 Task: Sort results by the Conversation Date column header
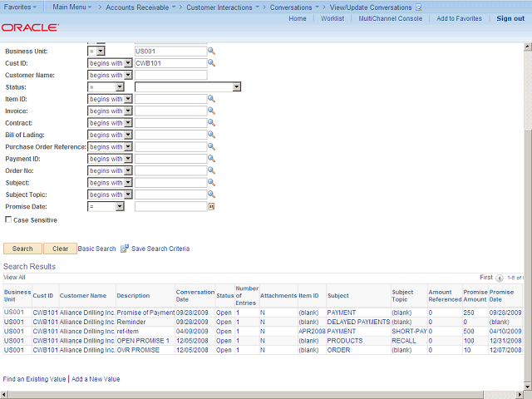[x=195, y=295]
